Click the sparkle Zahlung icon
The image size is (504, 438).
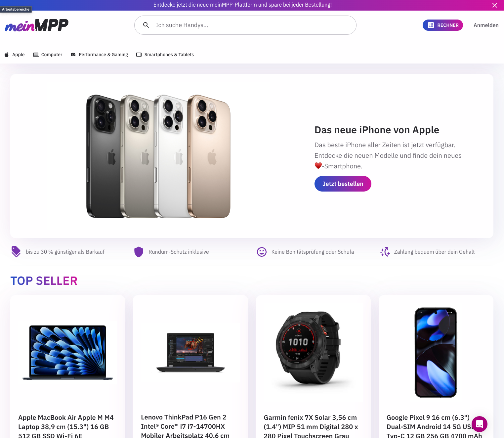[x=385, y=252]
